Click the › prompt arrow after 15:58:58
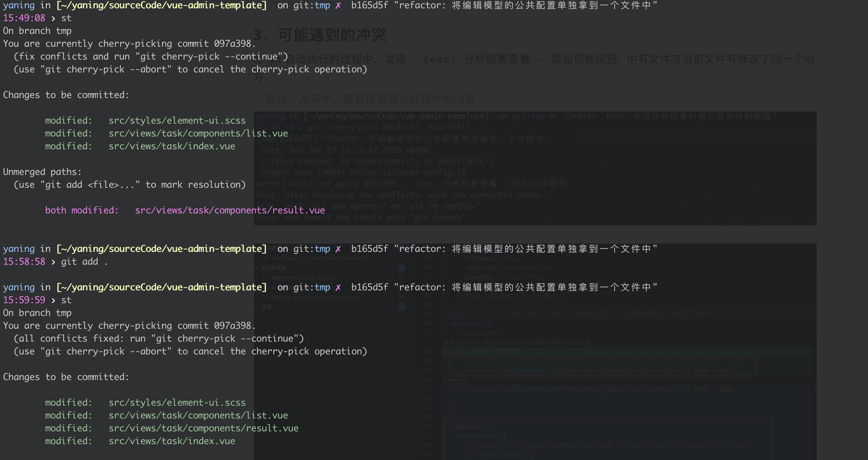Image resolution: width=868 pixels, height=460 pixels. [53, 262]
